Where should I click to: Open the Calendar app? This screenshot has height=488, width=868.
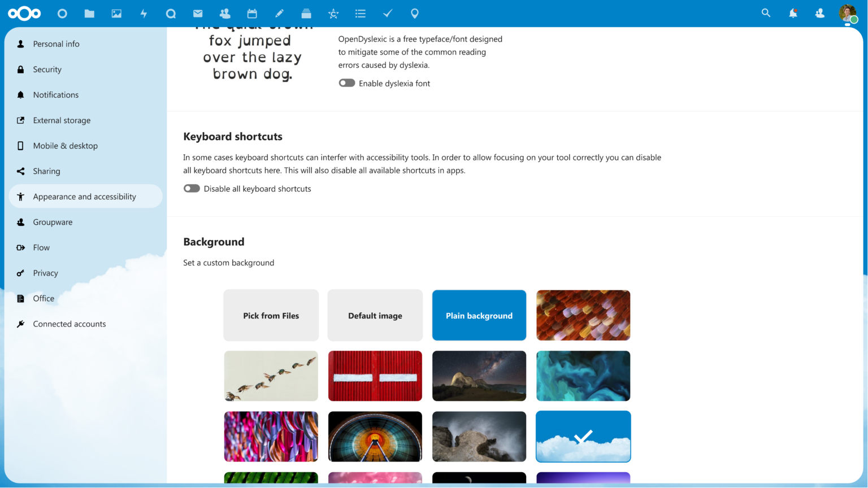[x=252, y=13]
